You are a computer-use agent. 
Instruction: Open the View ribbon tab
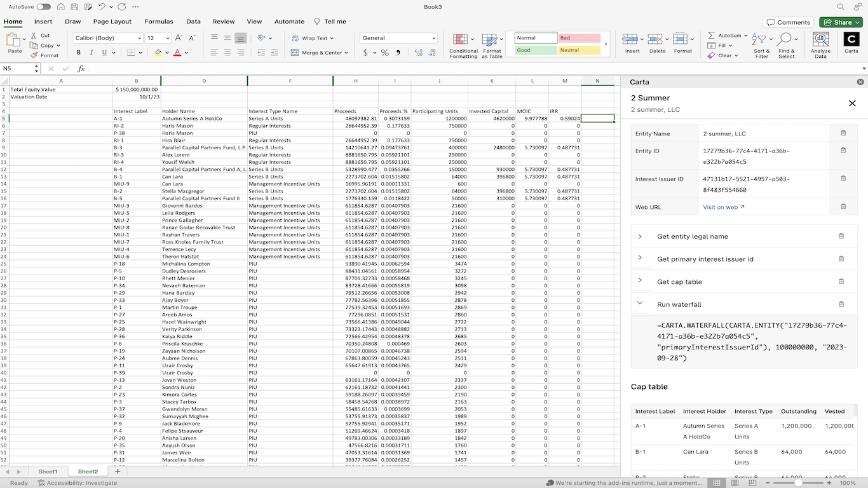coord(254,22)
